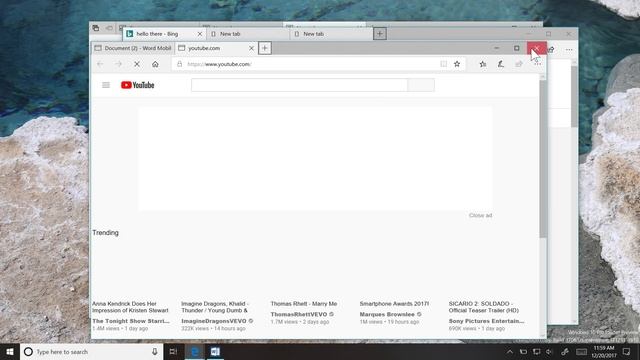Image resolution: width=640 pixels, height=360 pixels.
Task: Select second New tab in back window
Action: 331,34
